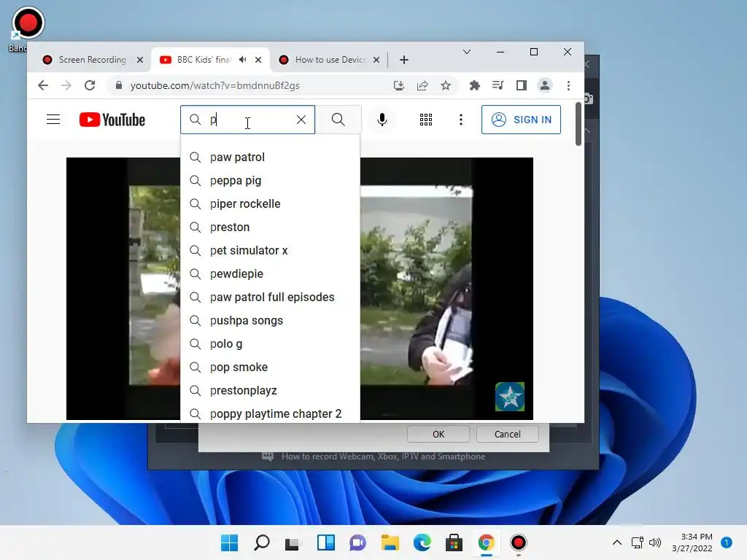Click the YouTube search magnifier button
The width and height of the screenshot is (747, 560).
(338, 120)
